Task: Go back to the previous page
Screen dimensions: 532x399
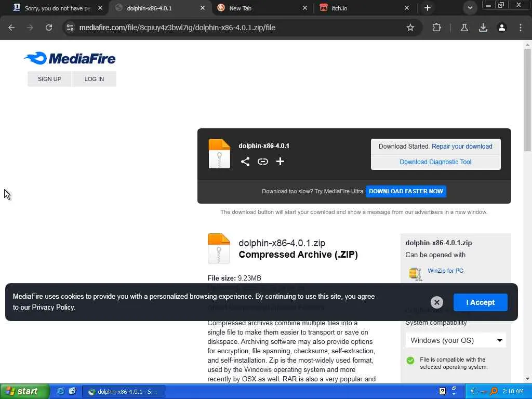Action: tap(11, 28)
